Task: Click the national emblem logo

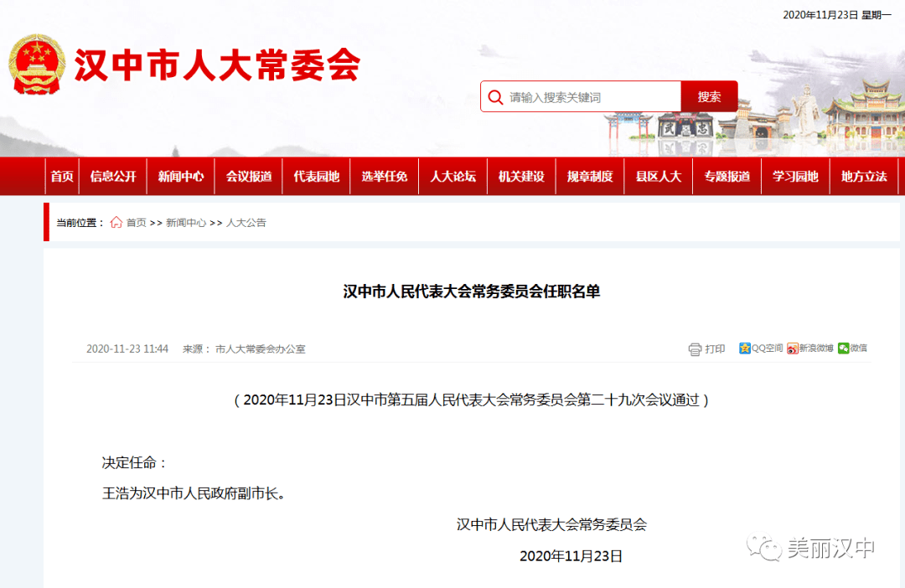Action: [36, 64]
